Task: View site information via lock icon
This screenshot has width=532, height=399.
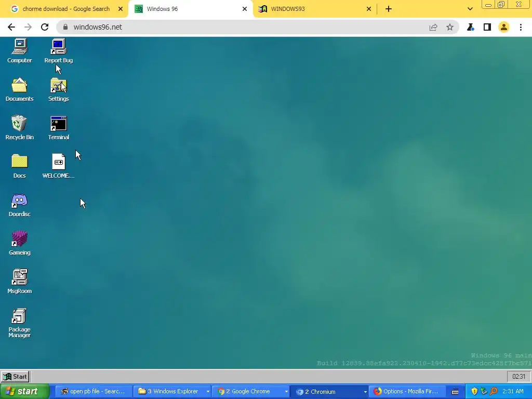Action: click(65, 27)
